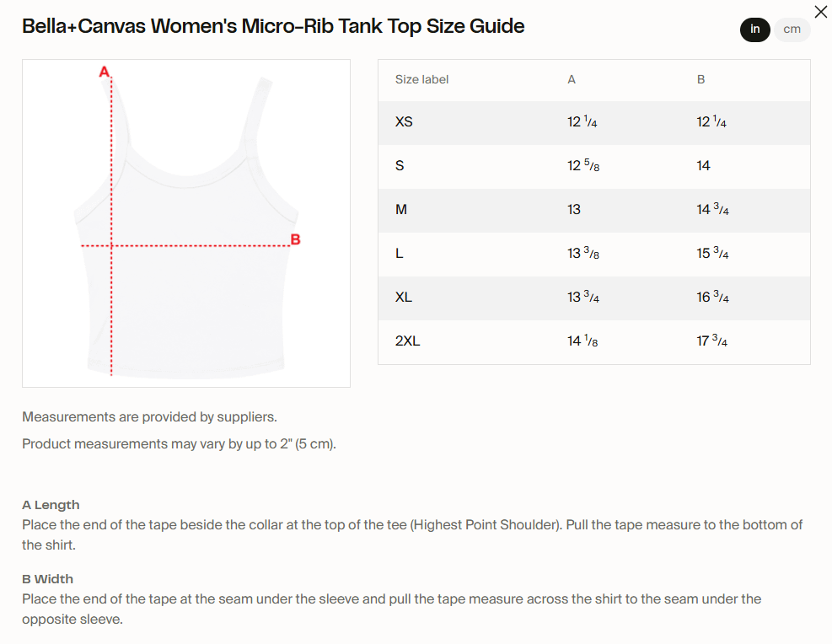Click the product measurements may vary note

tap(179, 444)
